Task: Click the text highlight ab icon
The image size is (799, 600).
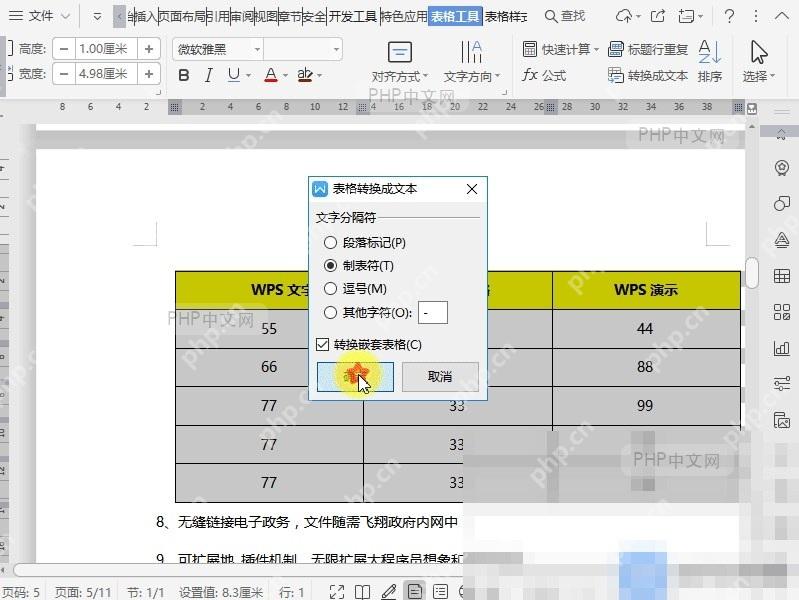Action: pyautogui.click(x=305, y=75)
